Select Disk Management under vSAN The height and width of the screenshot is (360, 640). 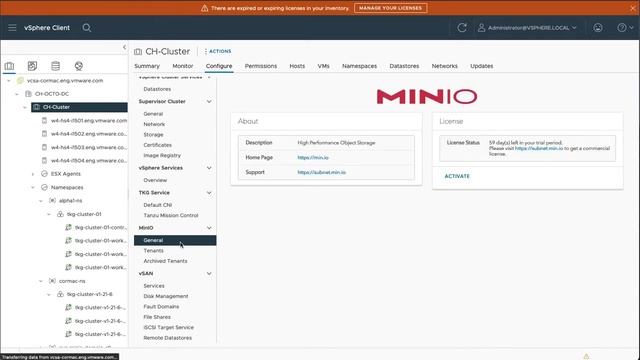[166, 296]
